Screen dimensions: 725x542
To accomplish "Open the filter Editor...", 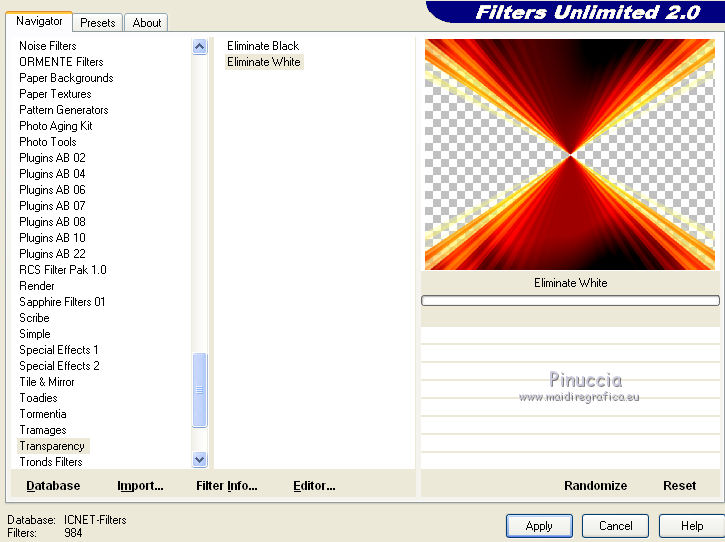I will [314, 486].
